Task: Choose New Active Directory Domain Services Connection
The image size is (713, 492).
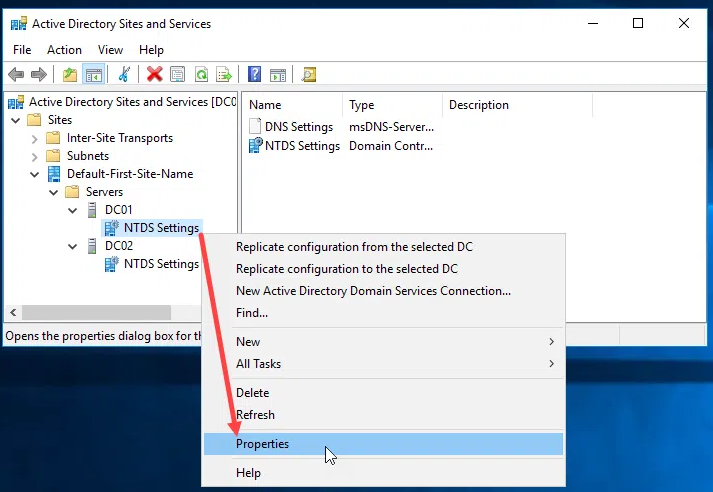Action: click(383, 291)
